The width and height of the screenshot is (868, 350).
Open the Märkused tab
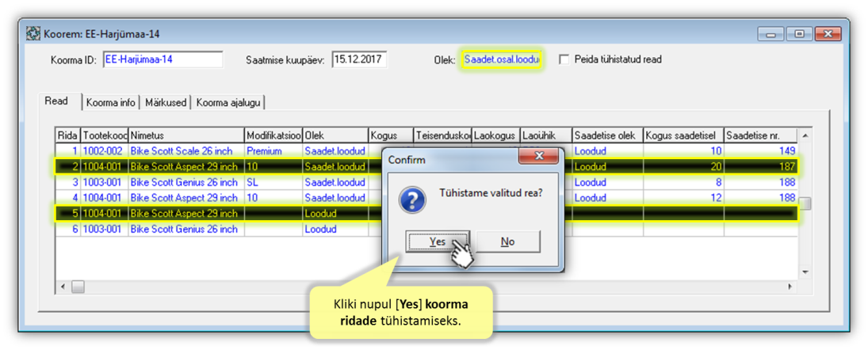(165, 102)
